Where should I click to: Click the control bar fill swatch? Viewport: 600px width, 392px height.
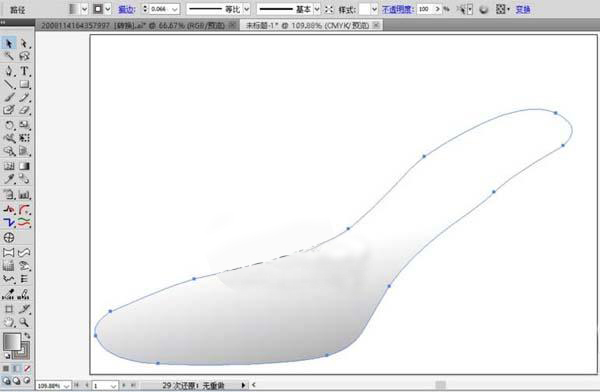click(x=74, y=9)
